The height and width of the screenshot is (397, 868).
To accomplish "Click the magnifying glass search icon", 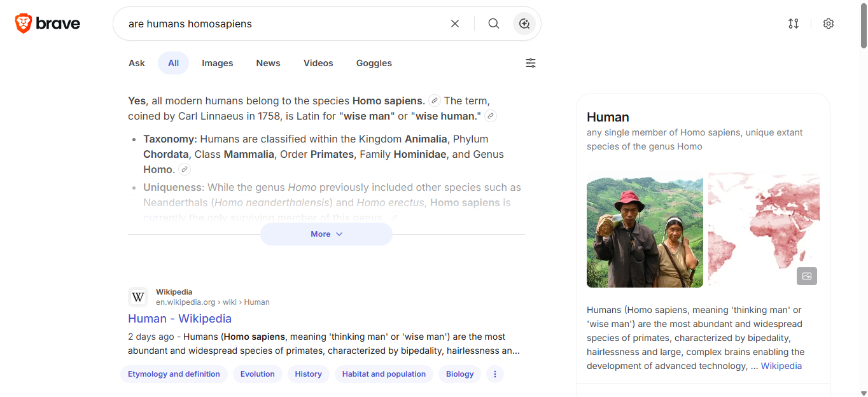I will coord(494,24).
